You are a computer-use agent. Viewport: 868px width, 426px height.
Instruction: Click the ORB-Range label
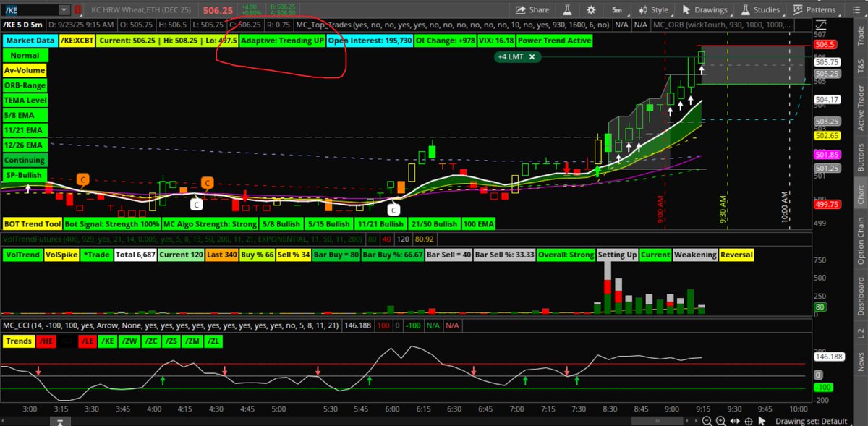tap(25, 85)
